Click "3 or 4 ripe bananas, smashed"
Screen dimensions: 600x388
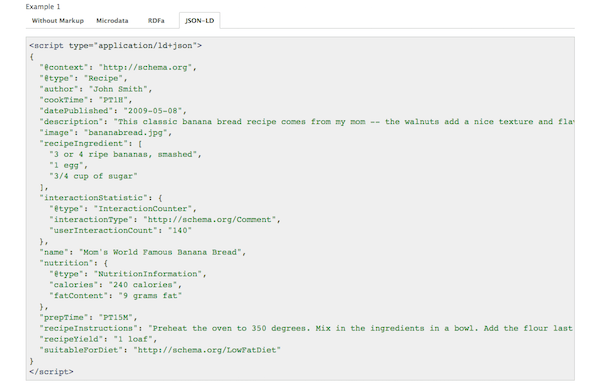point(125,155)
